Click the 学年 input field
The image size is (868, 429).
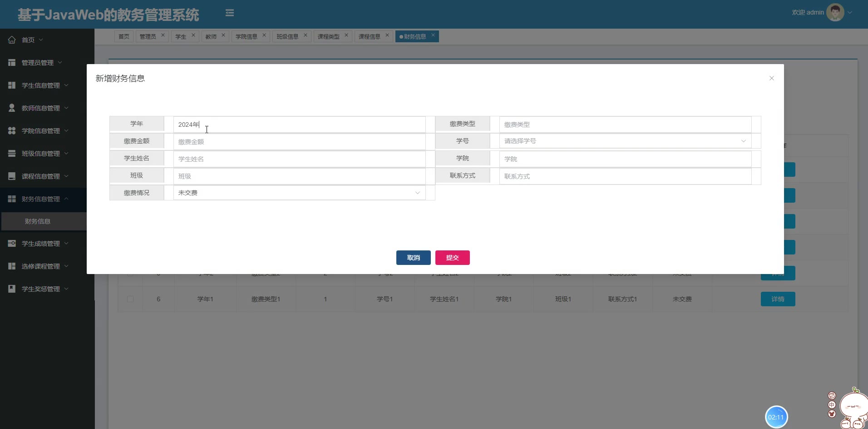click(x=299, y=125)
